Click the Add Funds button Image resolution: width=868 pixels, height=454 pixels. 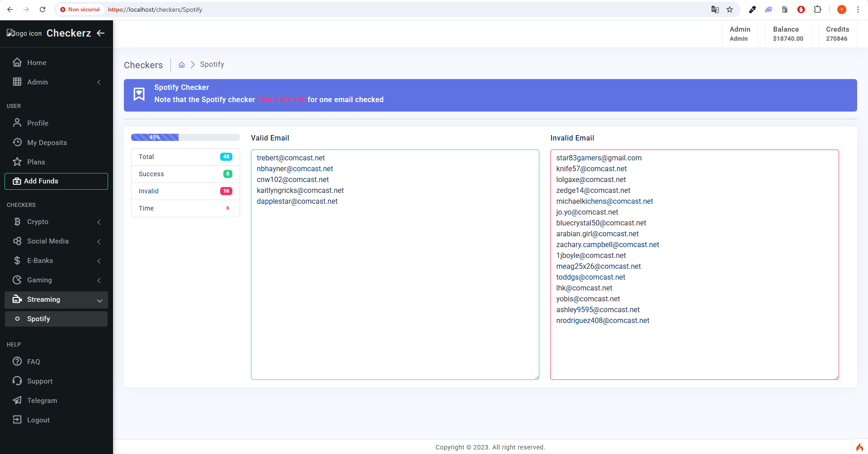[57, 181]
